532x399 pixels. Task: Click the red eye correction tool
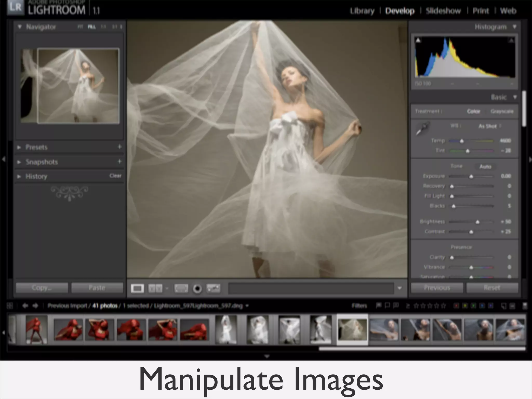click(213, 288)
